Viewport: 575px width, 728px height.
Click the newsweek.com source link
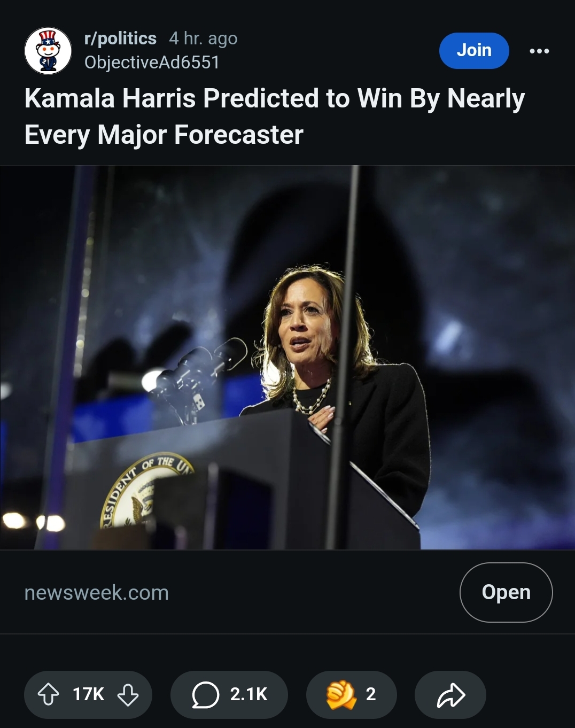[x=97, y=593]
